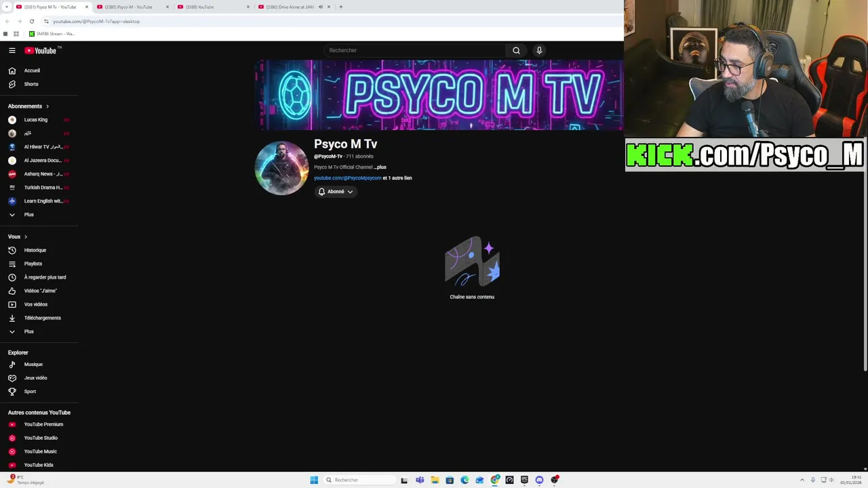This screenshot has width=868, height=488.
Task: Open Epic Games Launcher from taskbar
Action: pyautogui.click(x=524, y=480)
